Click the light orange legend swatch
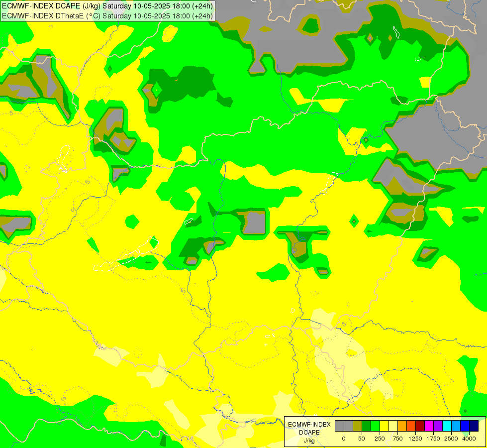487x448 pixels. click(x=402, y=426)
